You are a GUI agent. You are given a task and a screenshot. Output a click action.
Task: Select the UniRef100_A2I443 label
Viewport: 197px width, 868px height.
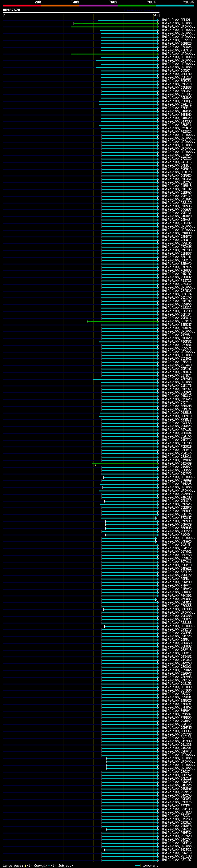click(177, 365)
